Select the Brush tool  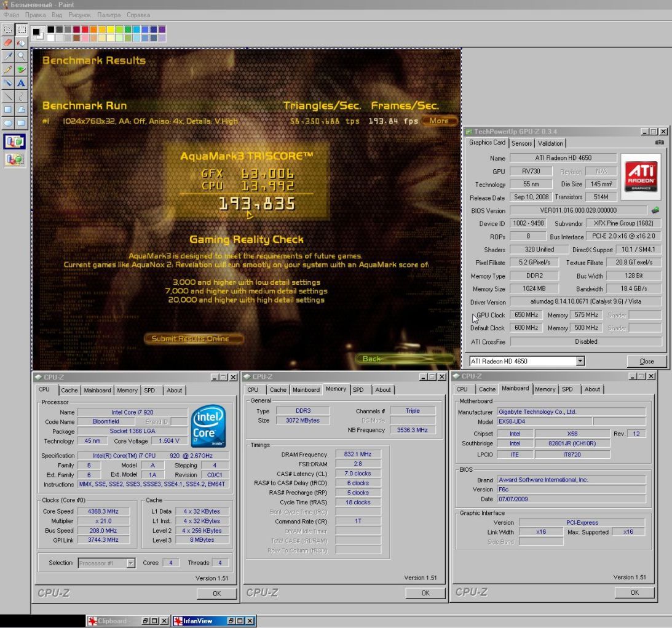(22, 70)
